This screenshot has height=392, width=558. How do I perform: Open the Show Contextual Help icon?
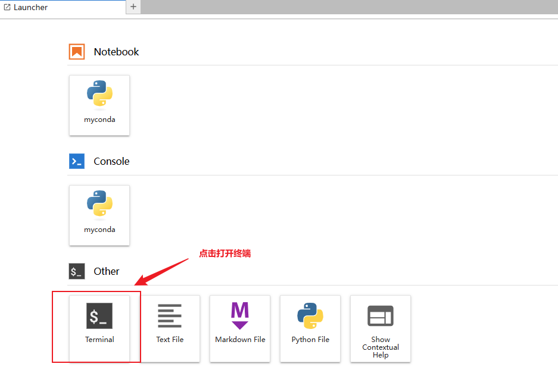(x=381, y=316)
